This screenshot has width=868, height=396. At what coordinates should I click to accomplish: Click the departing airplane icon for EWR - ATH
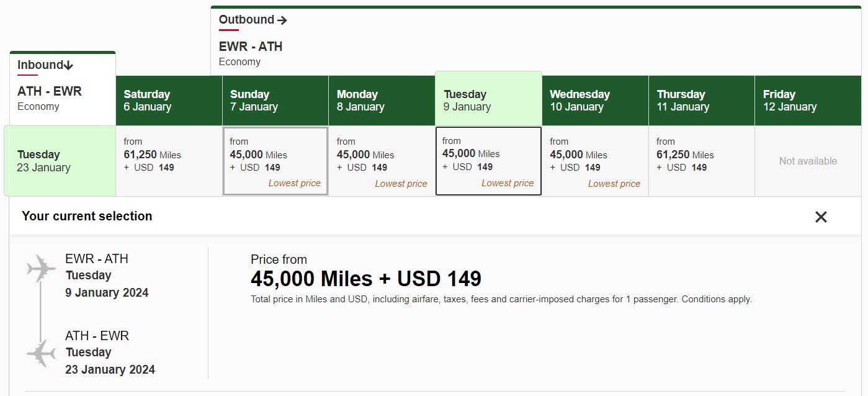tap(41, 268)
